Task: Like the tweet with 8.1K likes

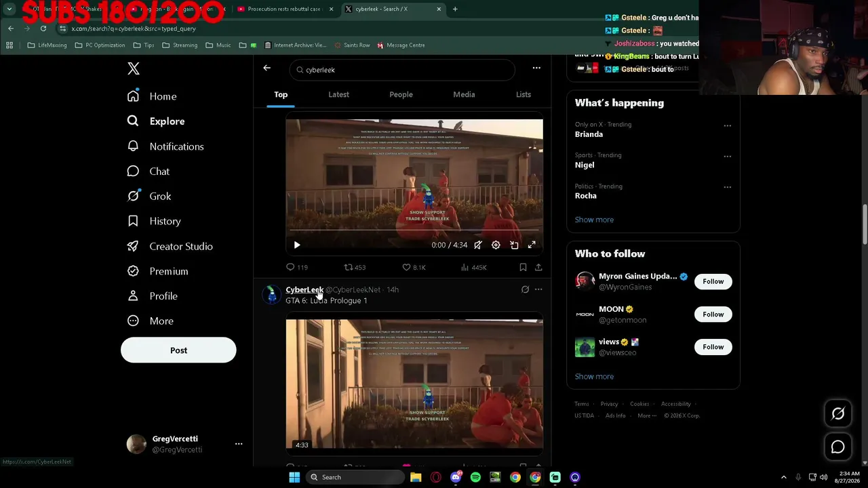Action: (414, 268)
